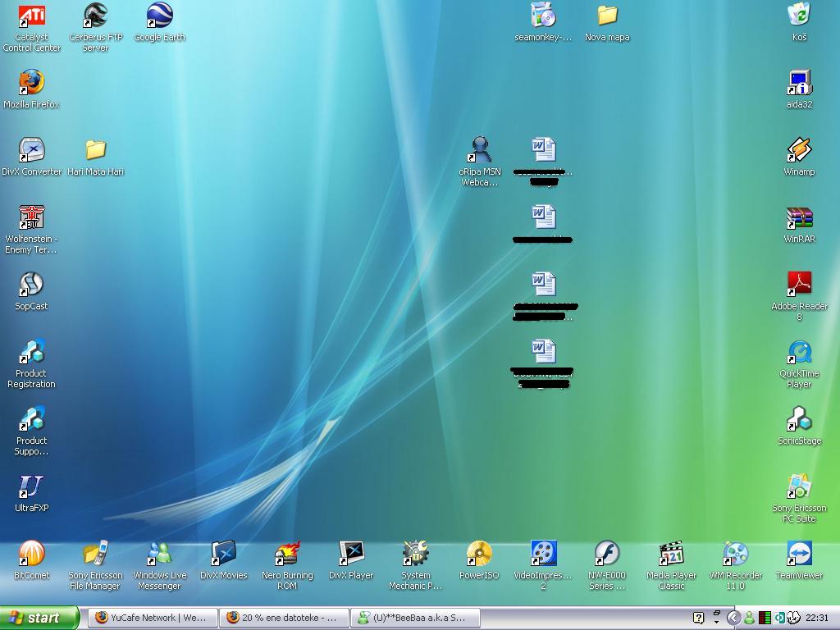Select the Winamp shortcut
Screen dimensions: 840x630
(x=799, y=149)
